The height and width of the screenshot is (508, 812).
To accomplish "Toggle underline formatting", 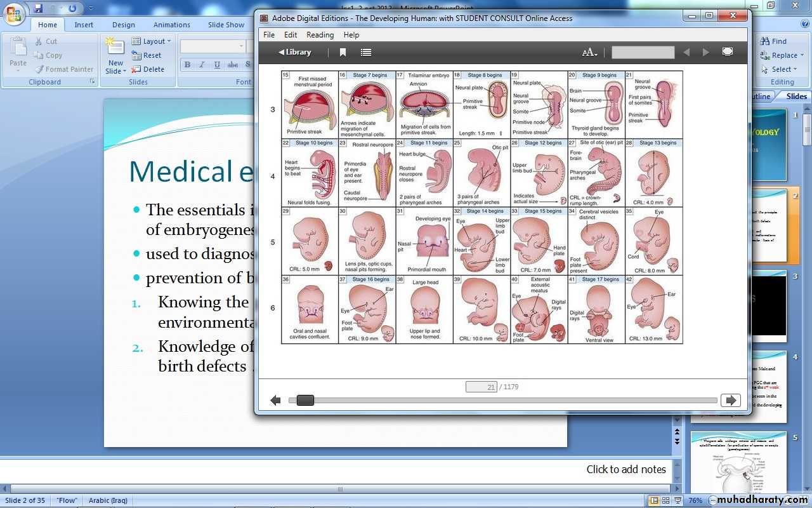I will pos(217,65).
